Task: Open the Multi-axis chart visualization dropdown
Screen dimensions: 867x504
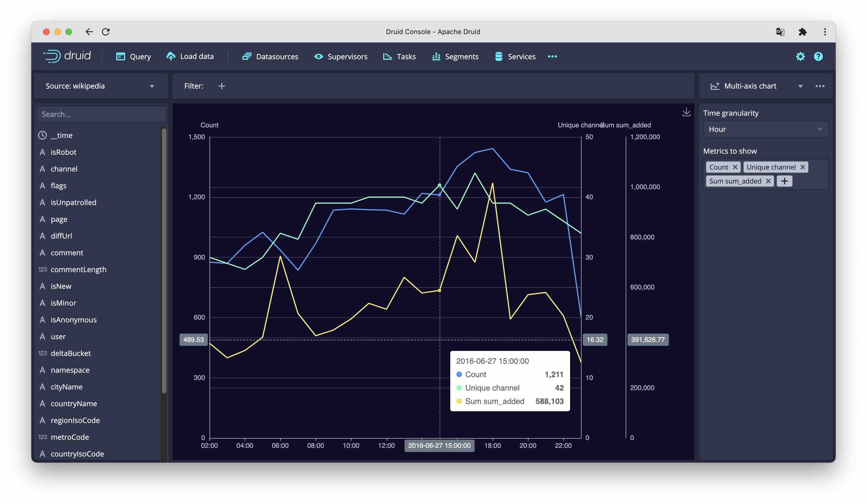Action: click(801, 86)
